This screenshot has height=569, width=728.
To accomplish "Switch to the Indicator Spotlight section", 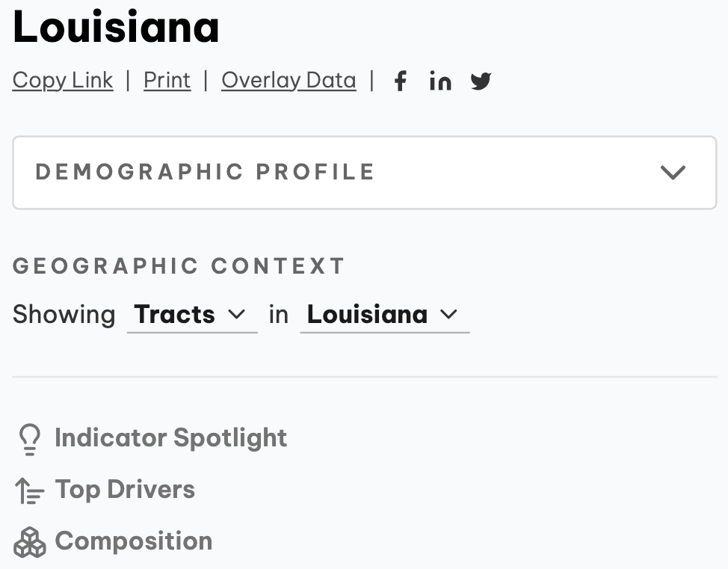I will coord(170,438).
